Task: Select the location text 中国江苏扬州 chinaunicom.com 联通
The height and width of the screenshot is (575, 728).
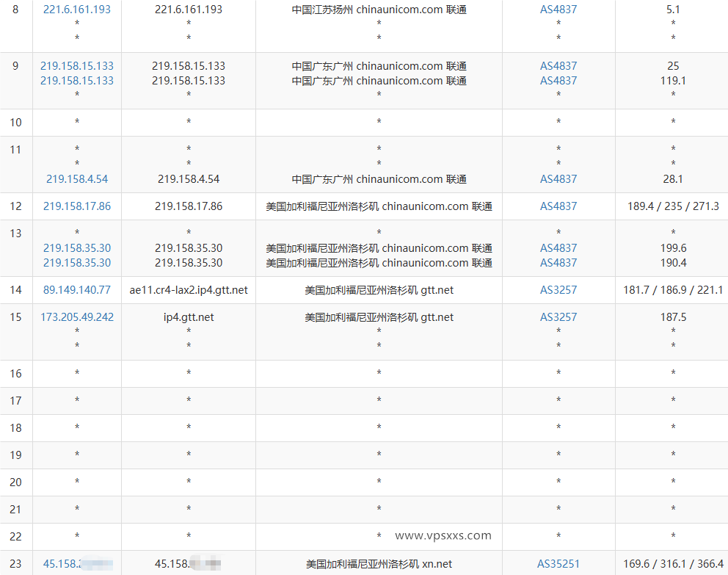Action: click(379, 10)
